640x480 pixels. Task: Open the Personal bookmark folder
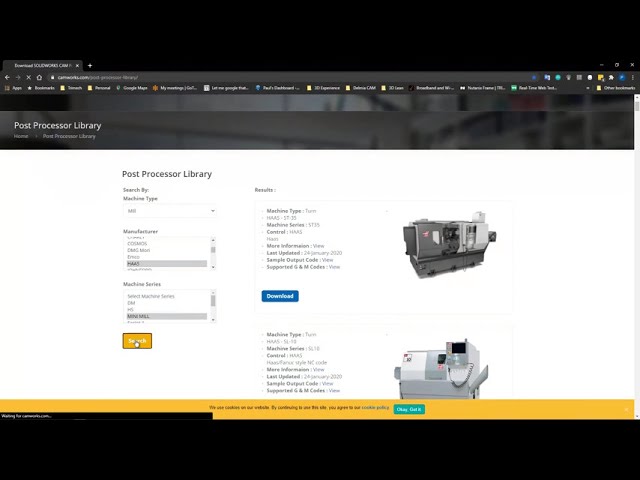tap(99, 88)
